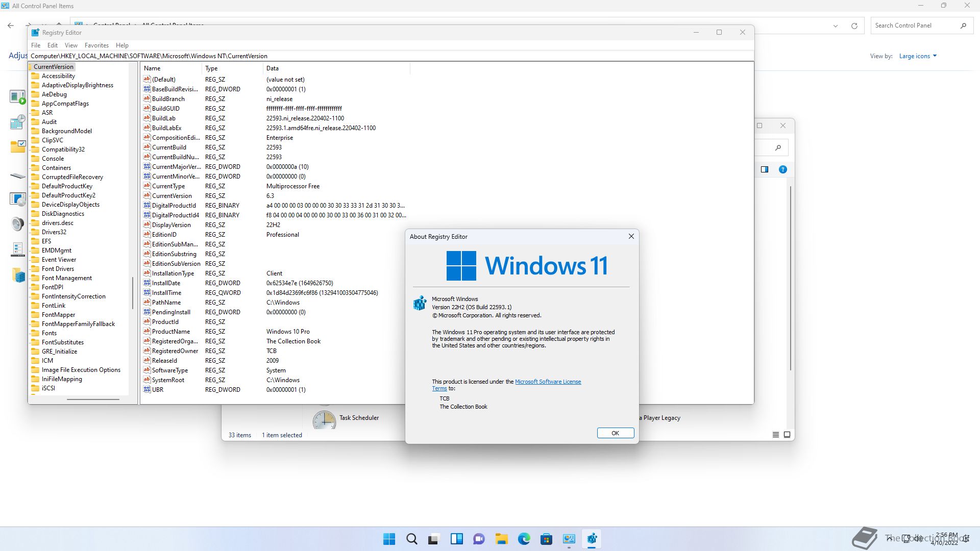Sort values by Type column header

233,68
